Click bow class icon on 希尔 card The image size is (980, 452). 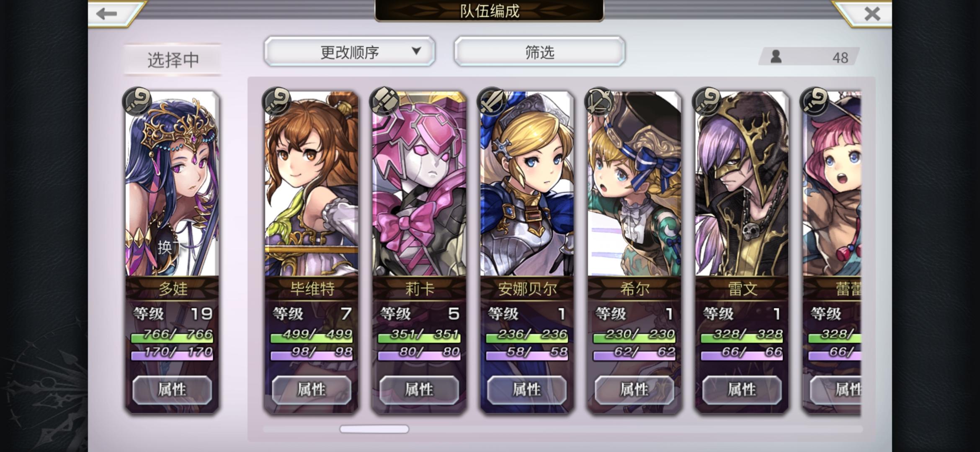(x=599, y=101)
